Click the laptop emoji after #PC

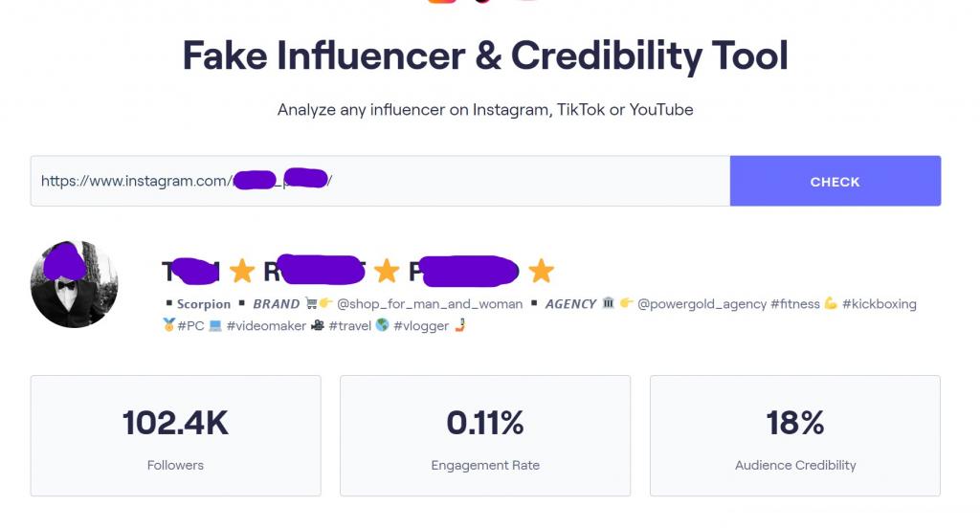[x=215, y=326]
